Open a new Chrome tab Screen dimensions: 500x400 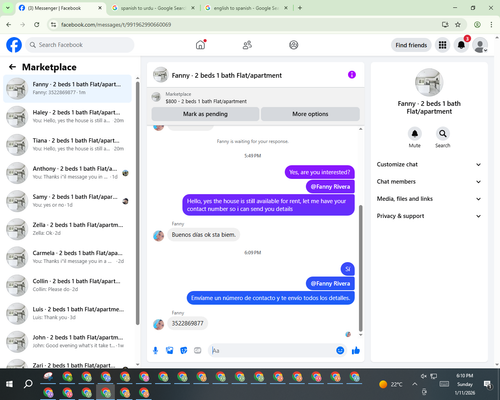[x=300, y=8]
